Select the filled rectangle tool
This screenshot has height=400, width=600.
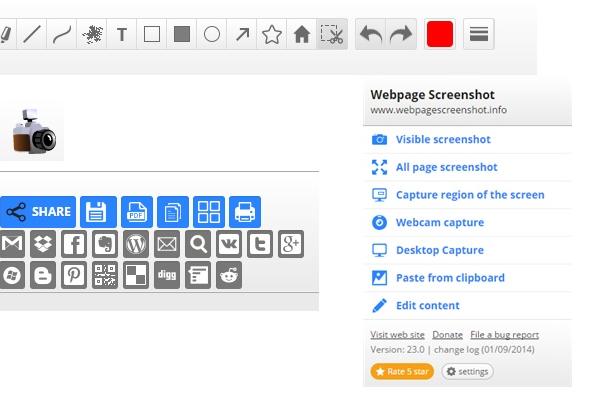(x=182, y=34)
